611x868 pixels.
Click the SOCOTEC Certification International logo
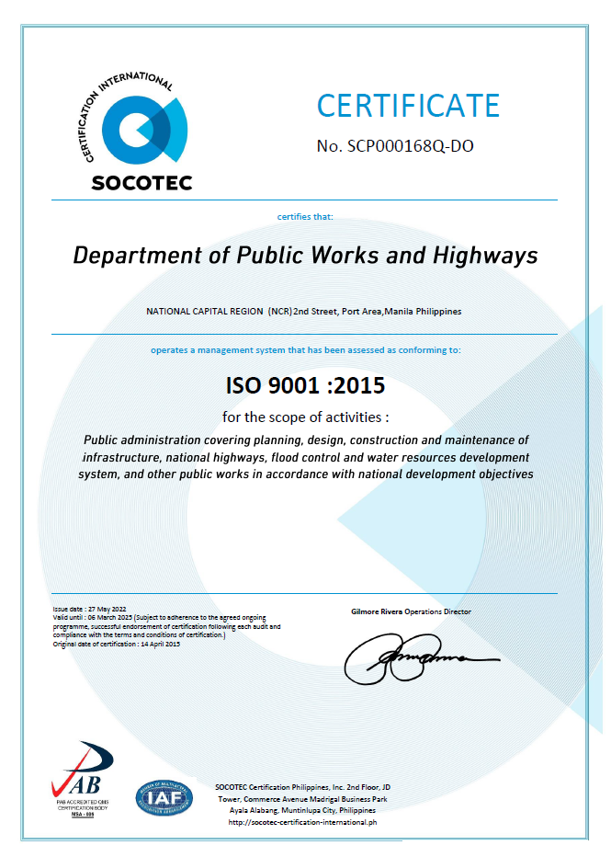[x=135, y=131]
